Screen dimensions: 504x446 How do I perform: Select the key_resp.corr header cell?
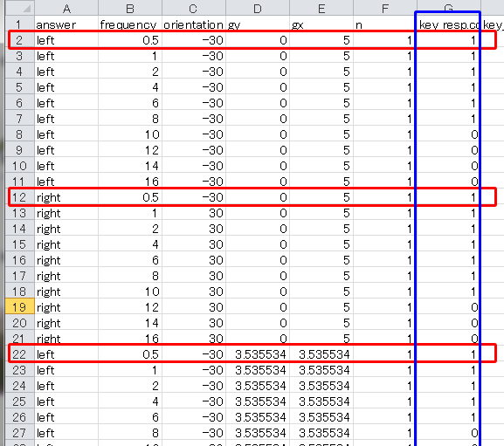pyautogui.click(x=449, y=24)
